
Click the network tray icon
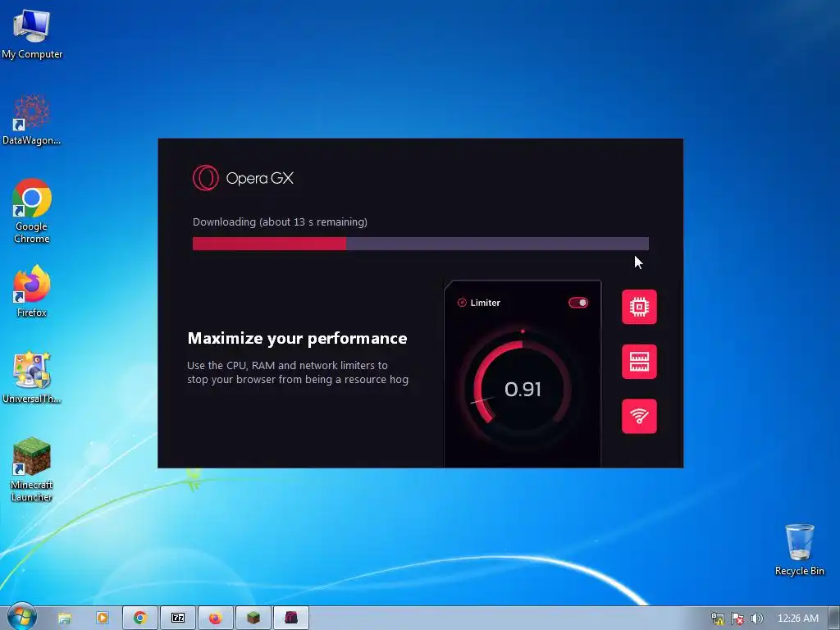(x=717, y=619)
